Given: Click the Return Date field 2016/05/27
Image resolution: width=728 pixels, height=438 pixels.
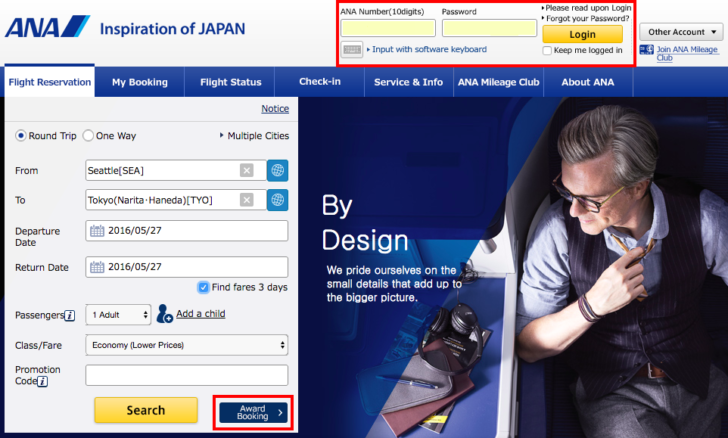Looking at the screenshot, I should [187, 267].
